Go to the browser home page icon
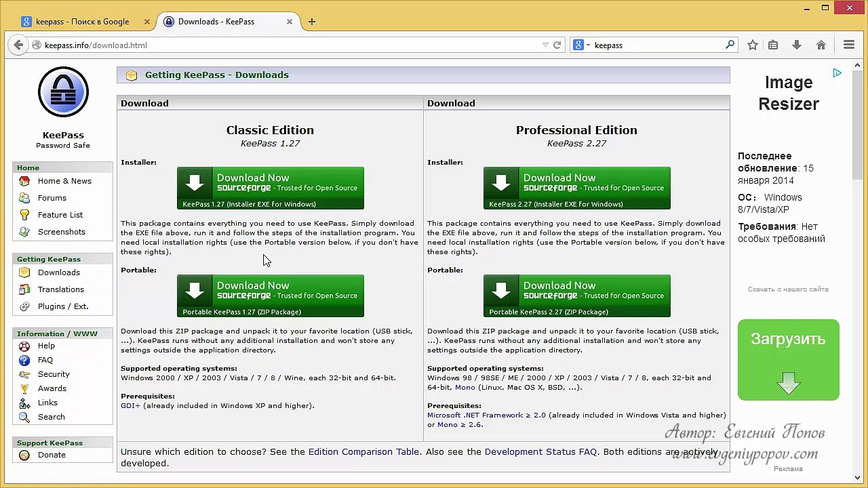868x488 pixels. click(821, 45)
